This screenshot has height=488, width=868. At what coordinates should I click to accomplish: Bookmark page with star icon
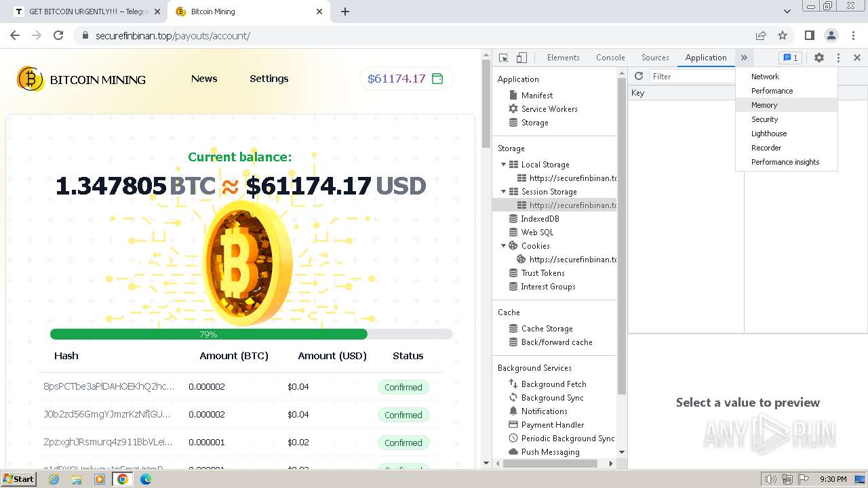783,35
